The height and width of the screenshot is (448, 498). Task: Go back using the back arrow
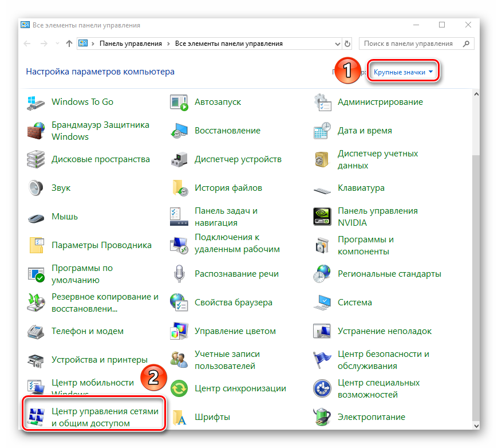pyautogui.click(x=27, y=44)
